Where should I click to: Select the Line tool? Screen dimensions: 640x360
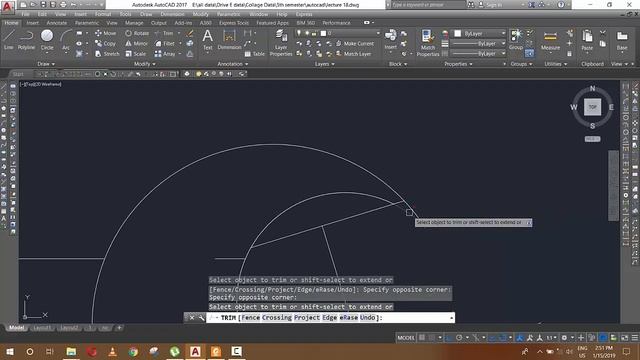tap(9, 40)
